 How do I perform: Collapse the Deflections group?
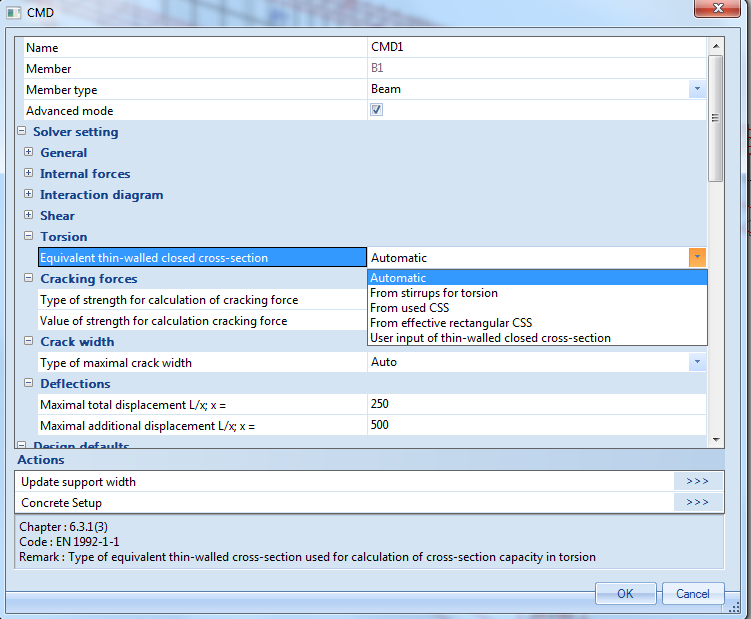pyautogui.click(x=29, y=384)
